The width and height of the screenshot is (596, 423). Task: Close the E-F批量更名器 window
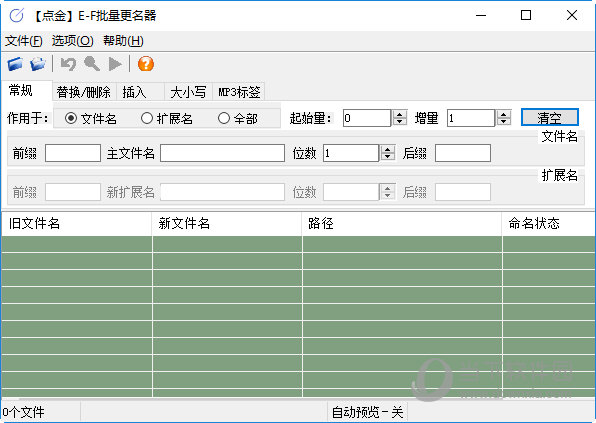[x=572, y=16]
